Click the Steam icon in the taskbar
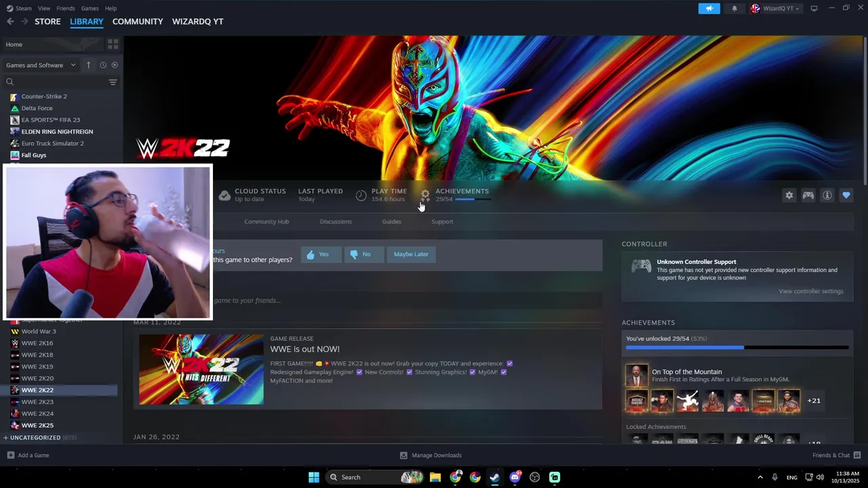The image size is (868, 488). point(495,477)
